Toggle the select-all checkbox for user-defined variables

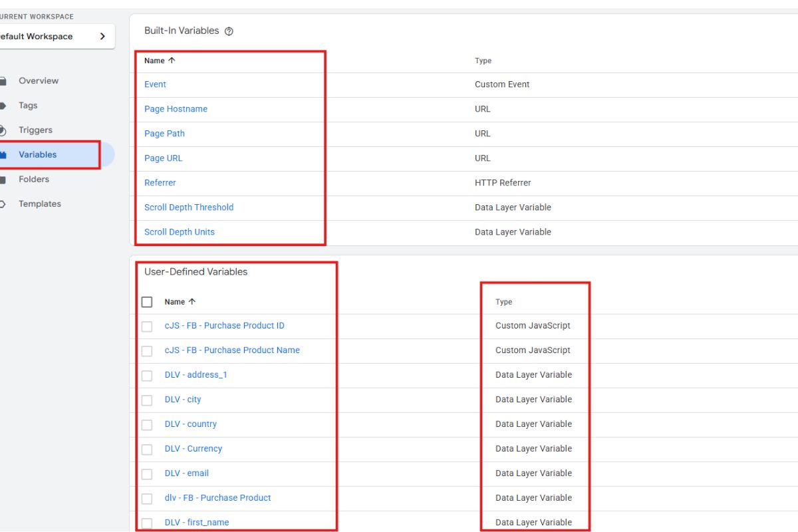pos(147,302)
